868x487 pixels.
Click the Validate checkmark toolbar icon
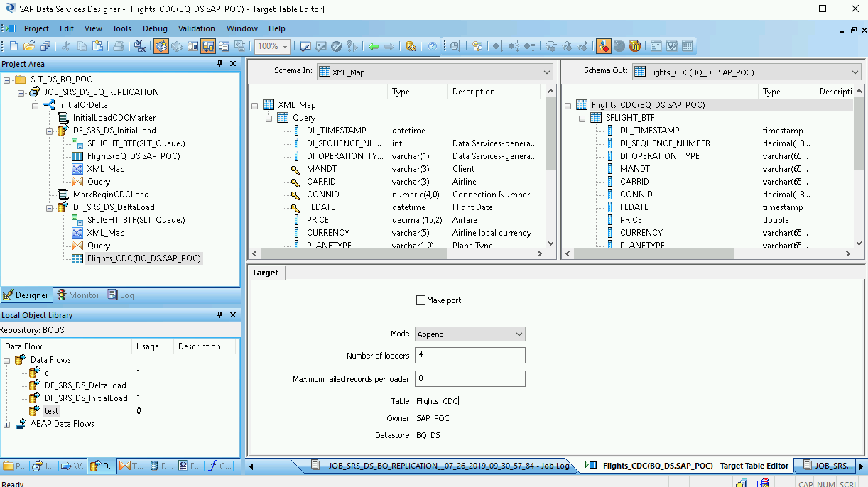pos(337,46)
